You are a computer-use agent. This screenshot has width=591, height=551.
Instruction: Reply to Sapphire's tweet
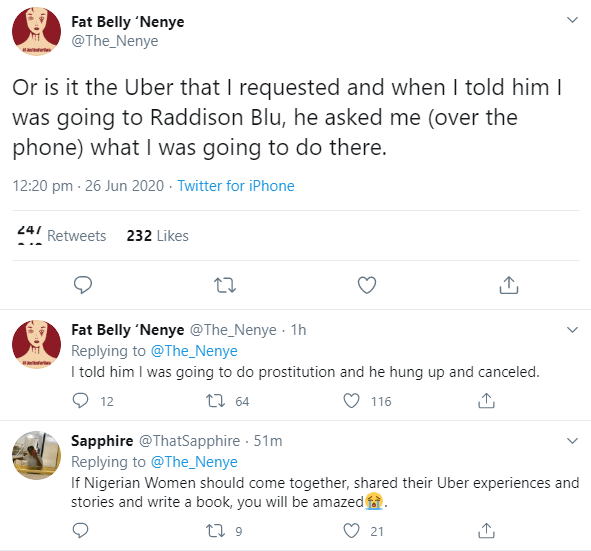pyautogui.click(x=80, y=531)
